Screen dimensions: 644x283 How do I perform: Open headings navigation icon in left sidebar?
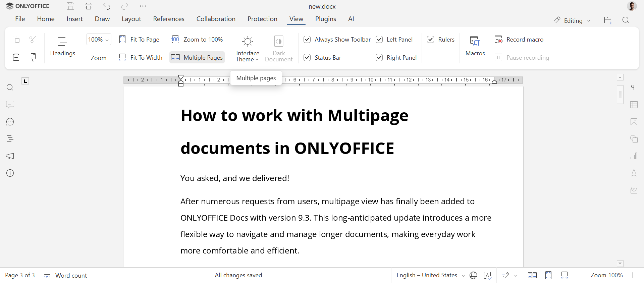10,139
